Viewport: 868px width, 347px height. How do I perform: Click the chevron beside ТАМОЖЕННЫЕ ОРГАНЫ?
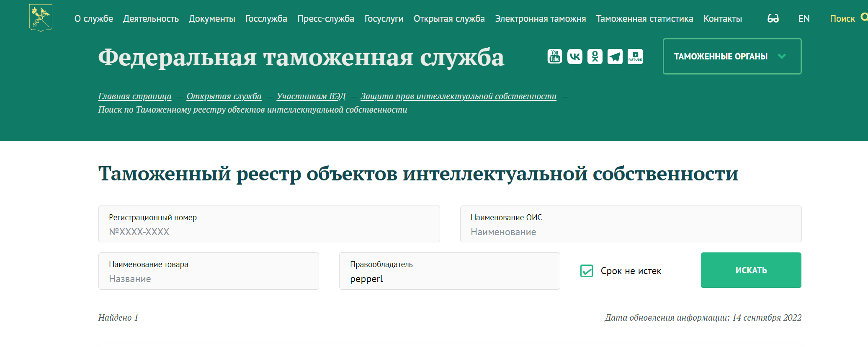(782, 57)
